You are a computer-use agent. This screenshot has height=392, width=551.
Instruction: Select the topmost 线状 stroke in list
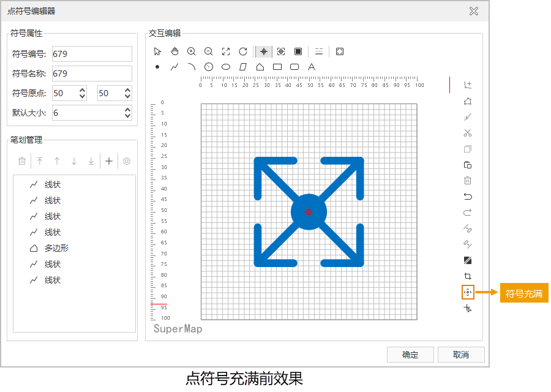pos(74,184)
